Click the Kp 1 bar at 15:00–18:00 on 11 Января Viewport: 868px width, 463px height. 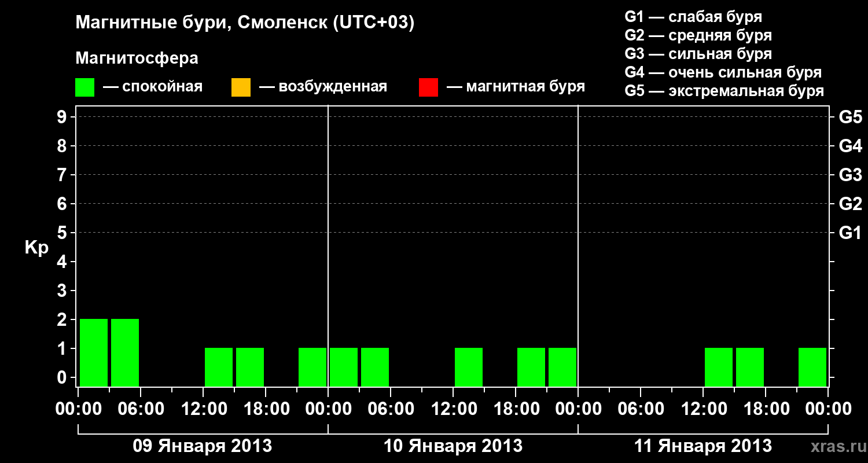[x=750, y=367]
